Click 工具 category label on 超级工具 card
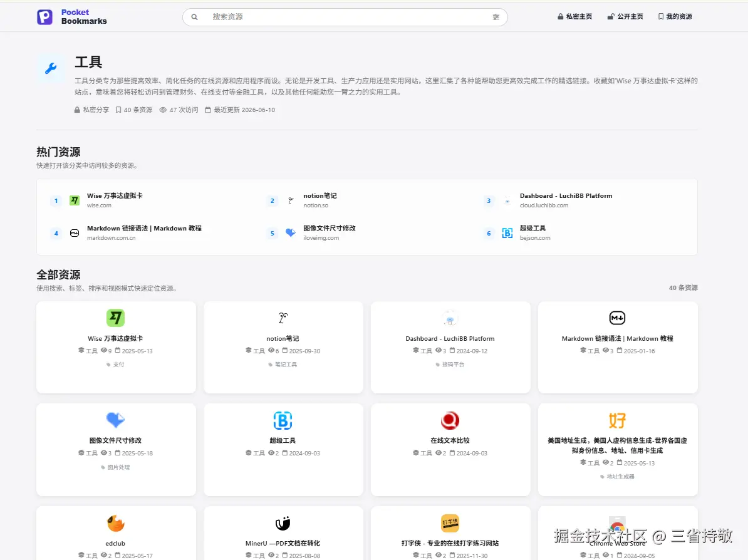This screenshot has height=560, width=748. 255,453
